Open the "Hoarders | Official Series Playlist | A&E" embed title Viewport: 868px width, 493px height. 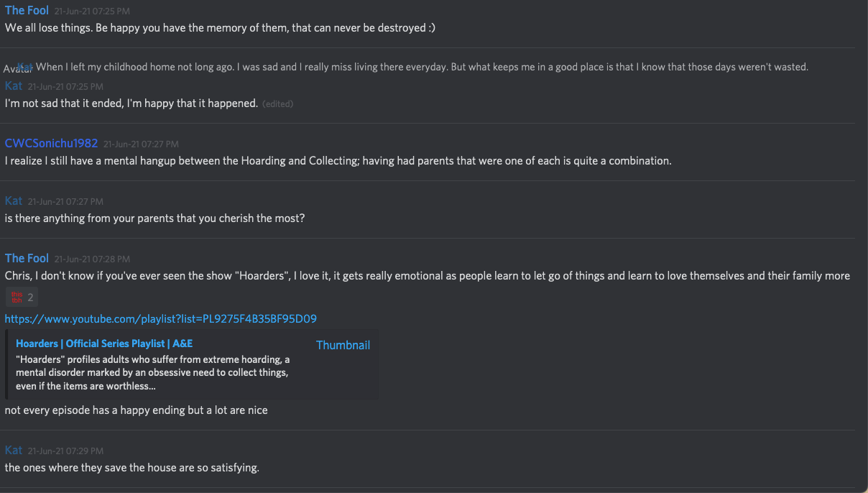pyautogui.click(x=104, y=344)
